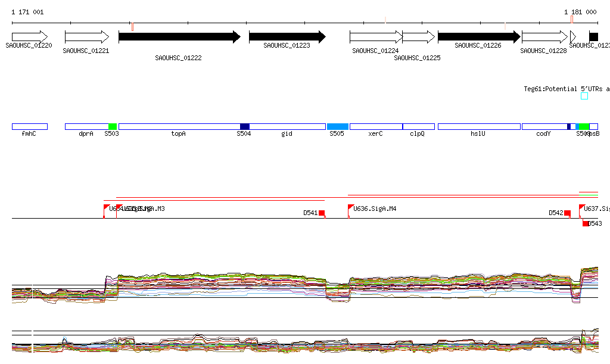Click the red flag at U636.SigA.M4
Image resolution: width=610 pixels, height=364 pixels.
tap(350, 208)
